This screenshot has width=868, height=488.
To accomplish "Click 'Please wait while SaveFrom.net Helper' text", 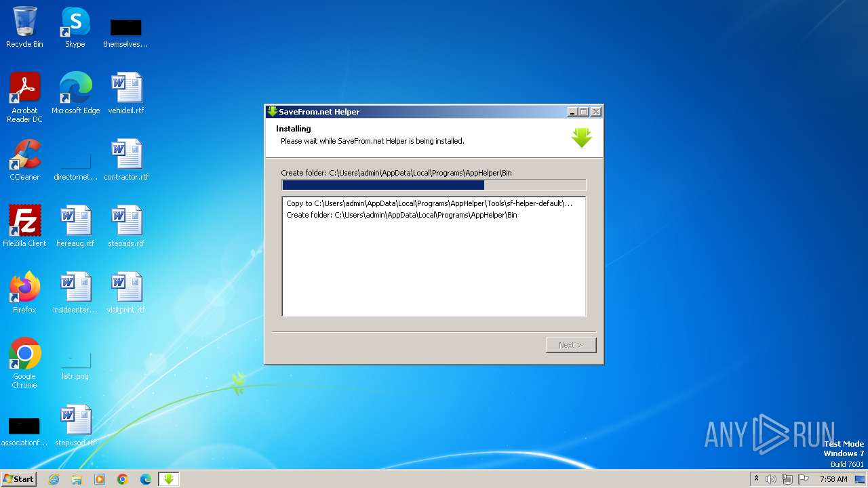I will [372, 141].
